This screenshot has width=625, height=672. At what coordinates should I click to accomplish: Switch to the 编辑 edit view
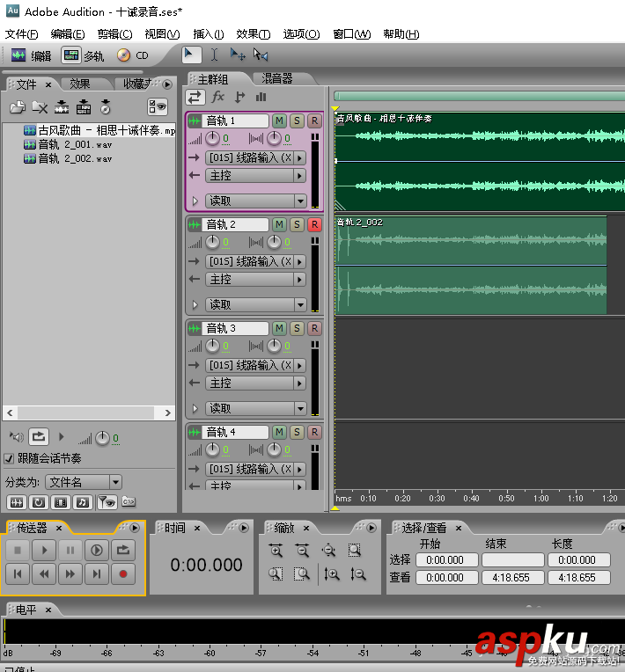(x=31, y=55)
